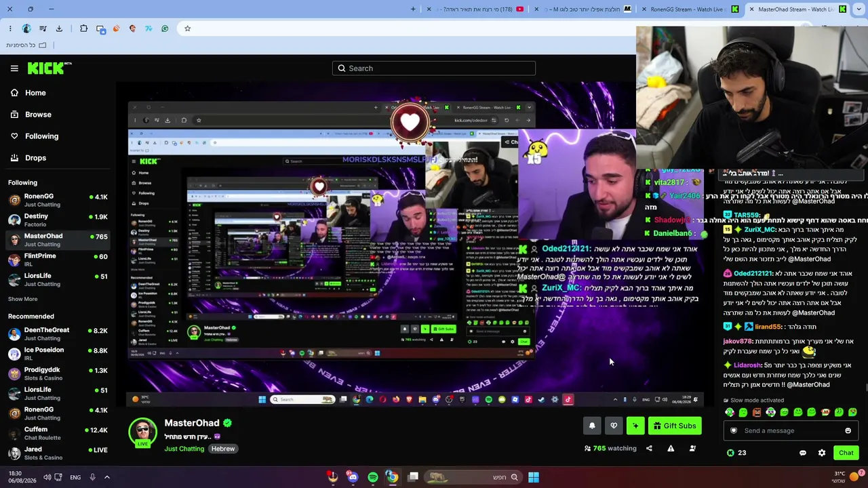The image size is (868, 488).
Task: Click the 765 watching viewer count
Action: pos(610,448)
